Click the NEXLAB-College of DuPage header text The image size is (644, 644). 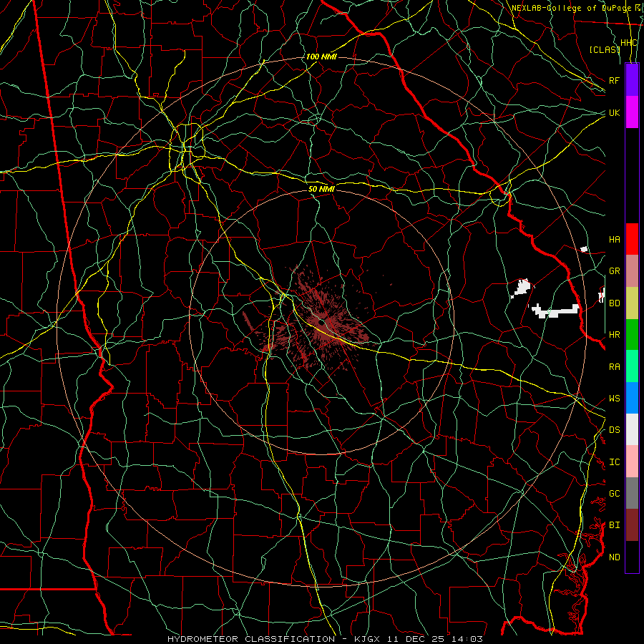coord(571,8)
